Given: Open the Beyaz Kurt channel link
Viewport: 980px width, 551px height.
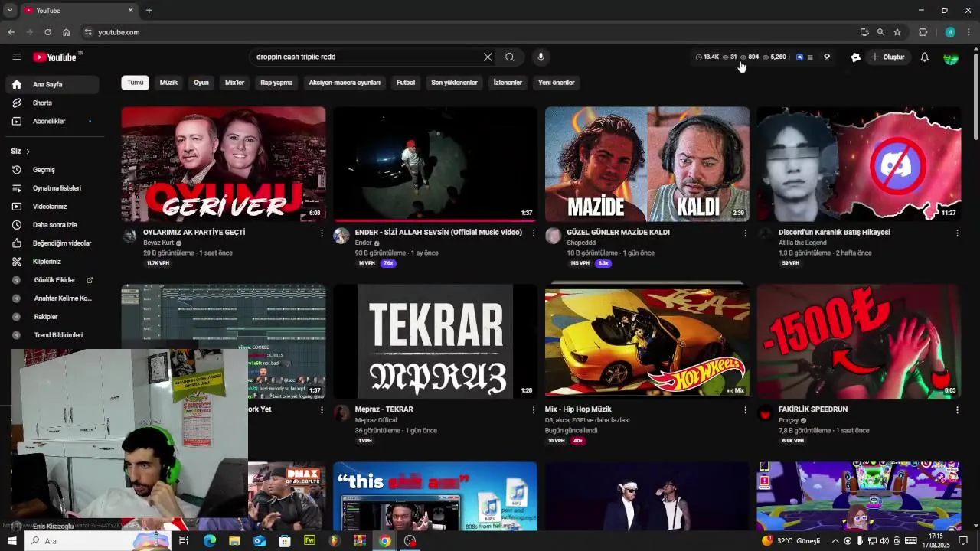Looking at the screenshot, I should click(x=158, y=243).
